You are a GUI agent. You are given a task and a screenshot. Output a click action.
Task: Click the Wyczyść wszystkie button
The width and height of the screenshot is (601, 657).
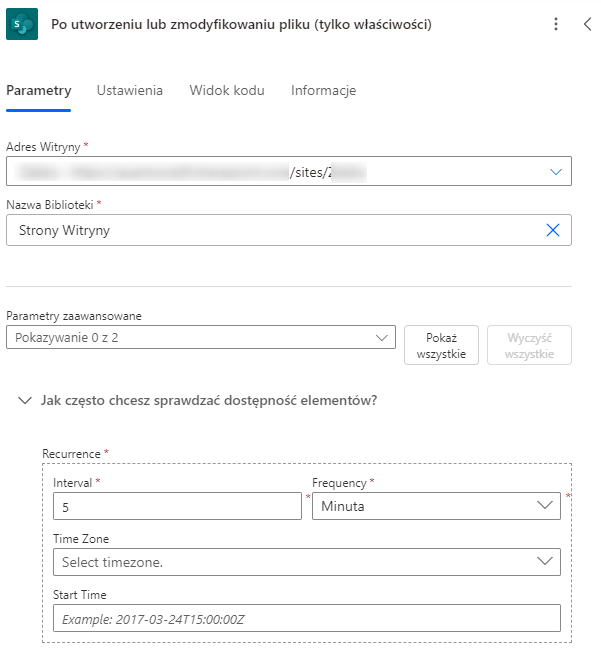[529, 346]
